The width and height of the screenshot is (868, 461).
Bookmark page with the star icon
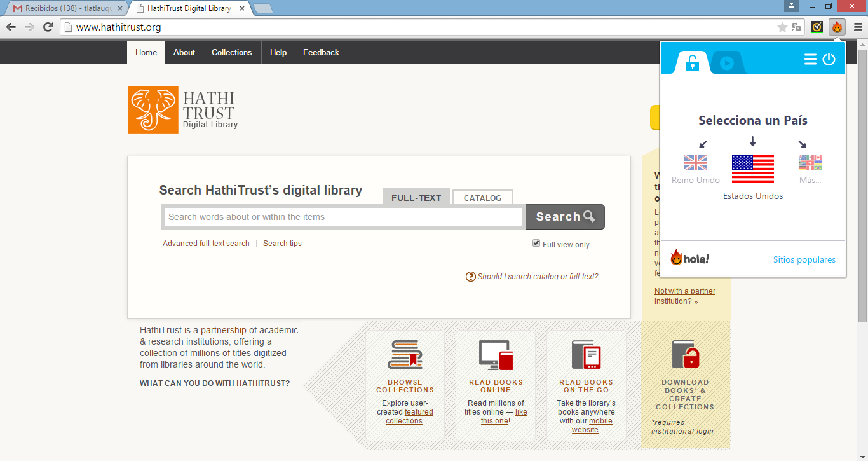[x=782, y=27]
